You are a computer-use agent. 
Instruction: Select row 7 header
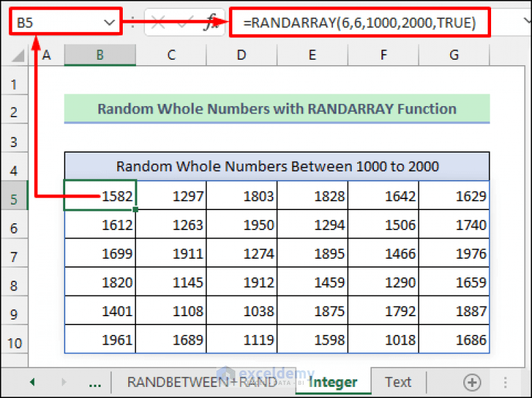pyautogui.click(x=14, y=253)
